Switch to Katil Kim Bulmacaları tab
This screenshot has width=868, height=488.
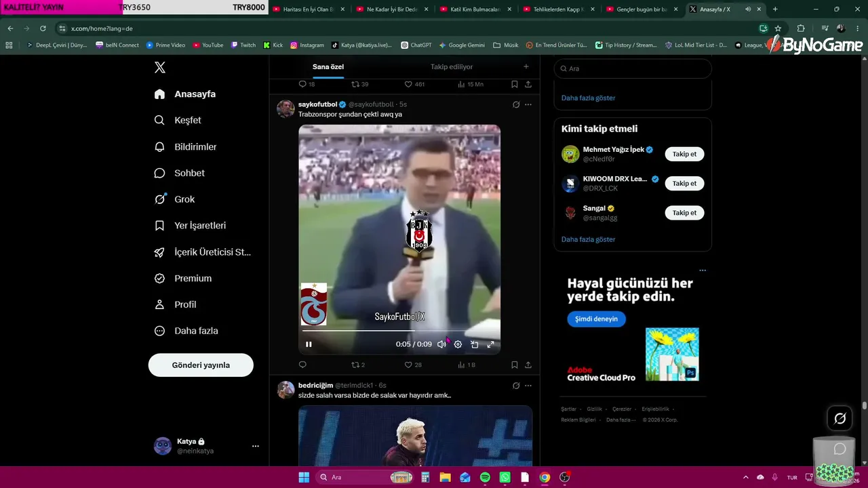[x=477, y=9]
